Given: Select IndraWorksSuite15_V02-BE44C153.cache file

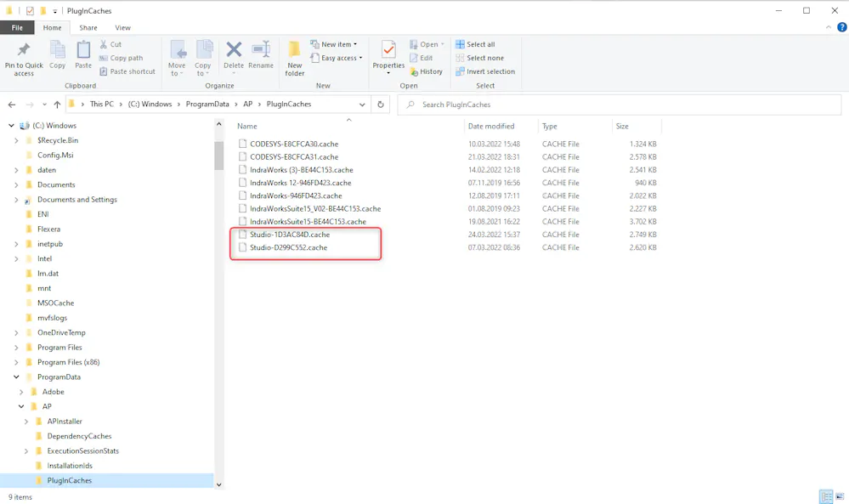Looking at the screenshot, I should 315,208.
